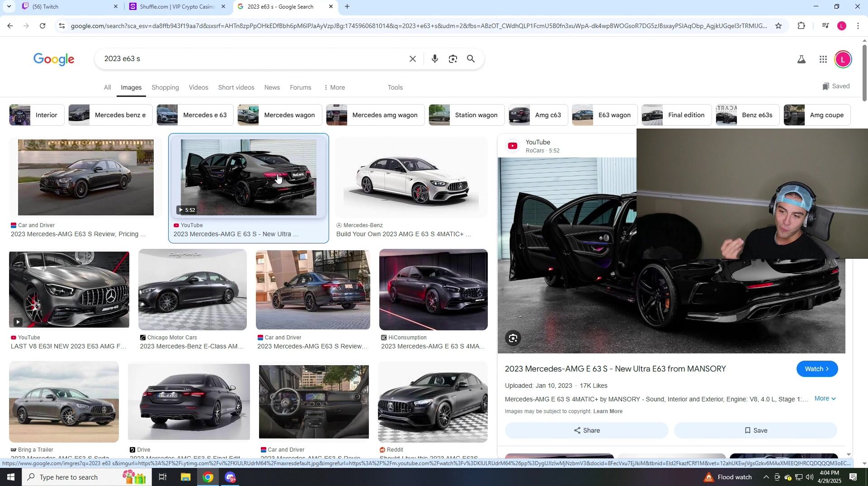This screenshot has height=486, width=868.
Task: Go to the Google homepage logo
Action: [54, 59]
